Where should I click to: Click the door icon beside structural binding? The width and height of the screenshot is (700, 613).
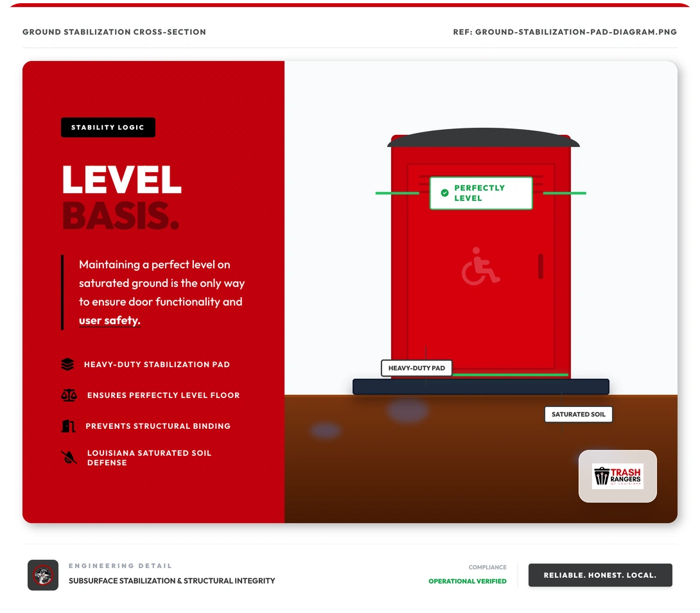[68, 426]
